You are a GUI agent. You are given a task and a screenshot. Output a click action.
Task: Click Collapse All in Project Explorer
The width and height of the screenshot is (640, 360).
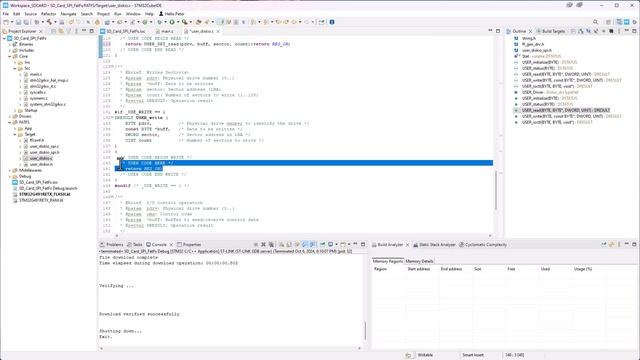coord(53,31)
